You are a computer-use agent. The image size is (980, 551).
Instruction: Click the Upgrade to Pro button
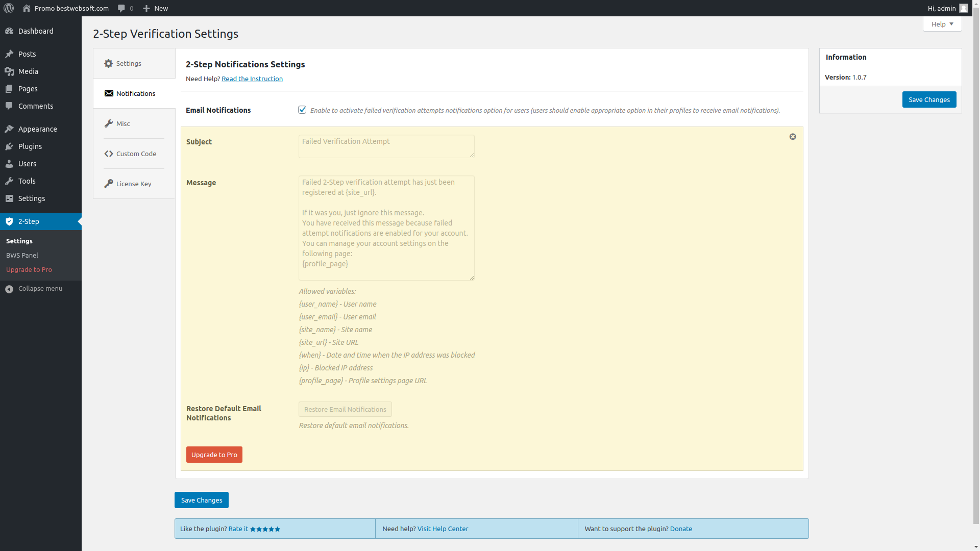coord(214,455)
